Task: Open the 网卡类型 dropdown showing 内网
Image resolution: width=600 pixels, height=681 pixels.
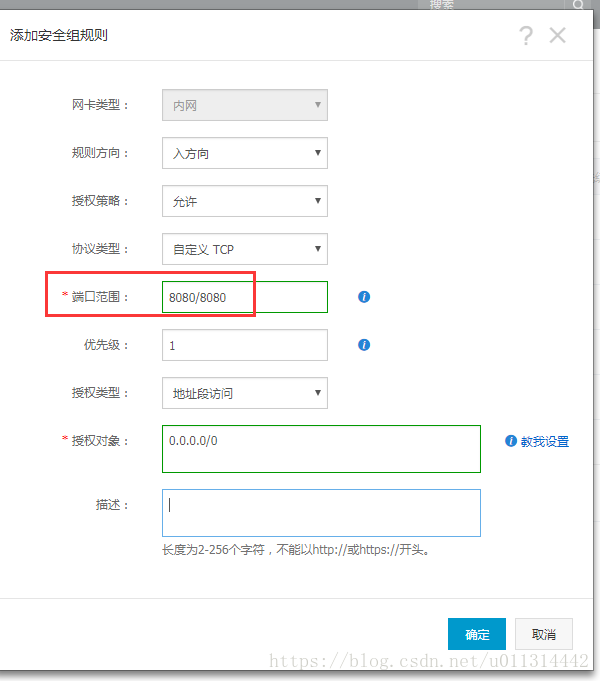Action: pos(245,105)
